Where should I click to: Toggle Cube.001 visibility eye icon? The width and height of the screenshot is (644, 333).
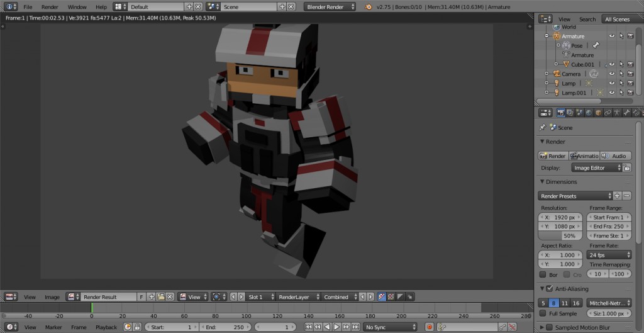click(612, 64)
